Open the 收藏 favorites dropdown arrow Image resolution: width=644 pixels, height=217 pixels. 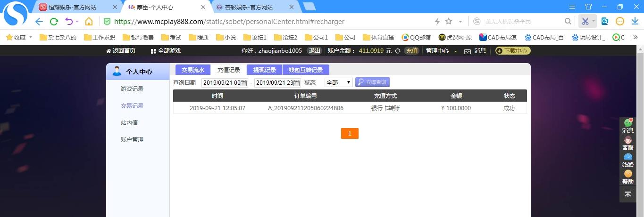click(31, 37)
